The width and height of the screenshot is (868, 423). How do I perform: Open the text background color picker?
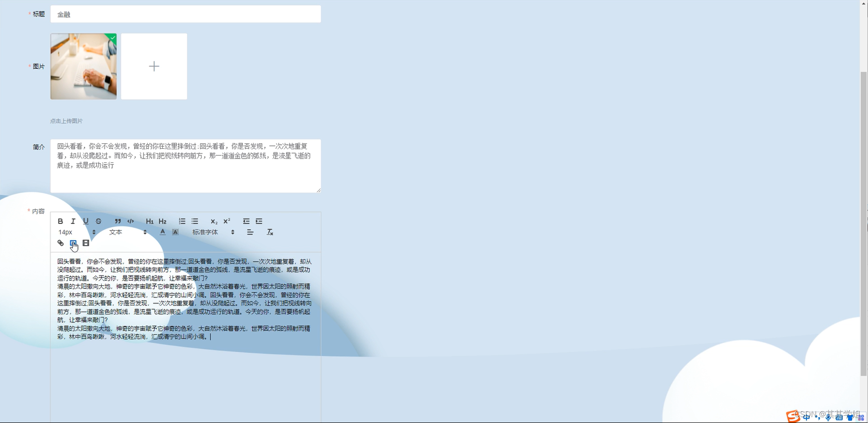(x=175, y=232)
